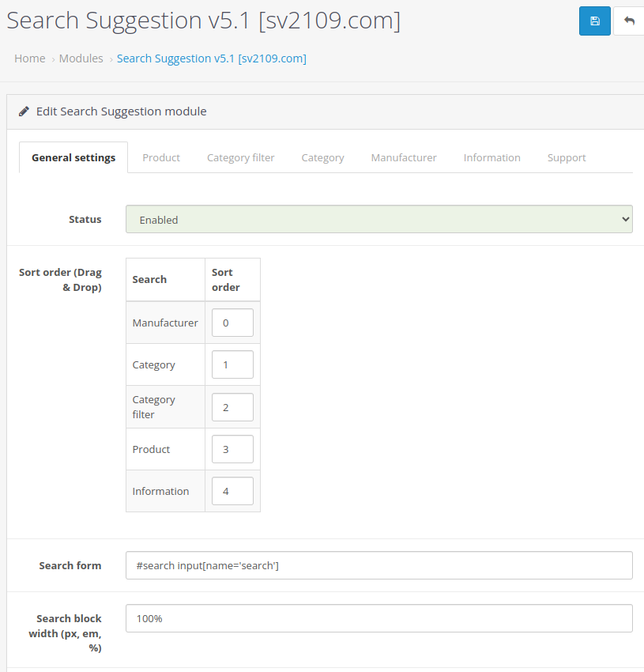
Task: Open the Information tab
Action: (x=492, y=157)
